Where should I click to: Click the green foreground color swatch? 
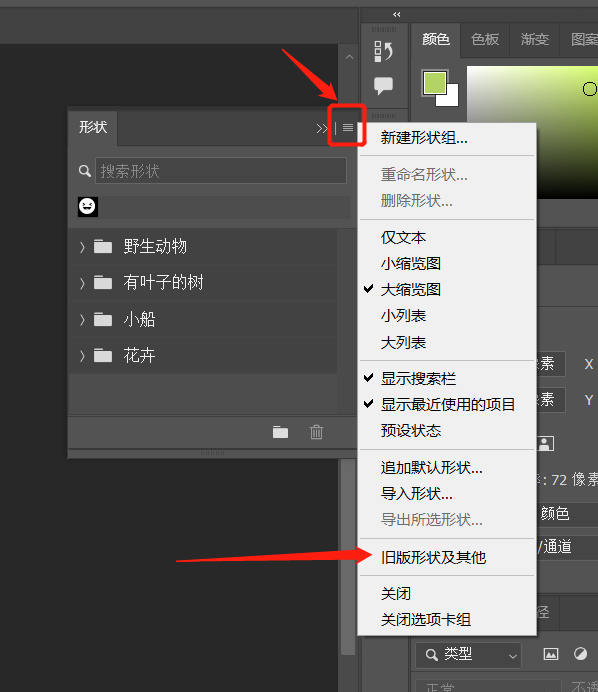click(x=434, y=83)
